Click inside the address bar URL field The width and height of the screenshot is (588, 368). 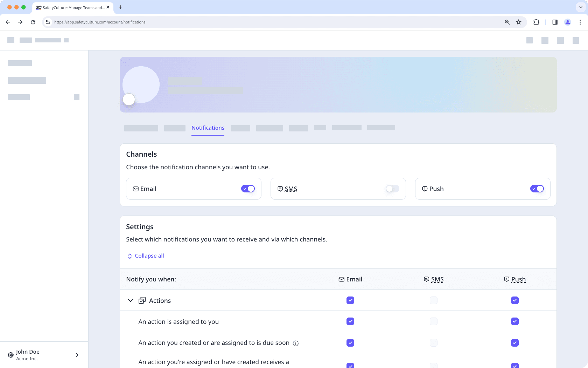(x=99, y=22)
